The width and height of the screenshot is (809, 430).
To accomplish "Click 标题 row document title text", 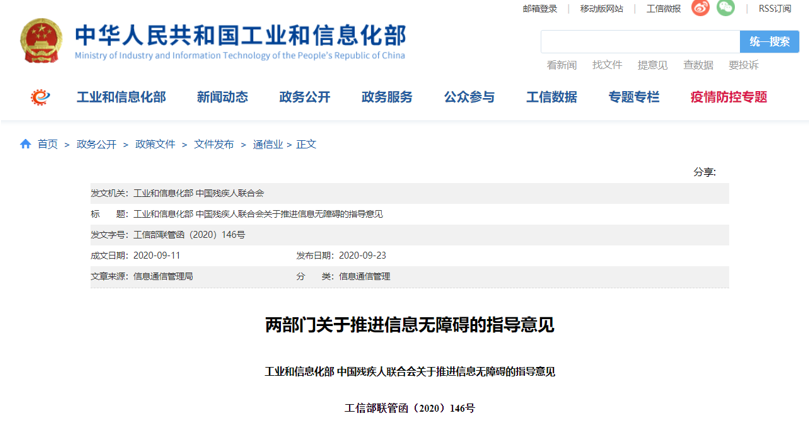I will [x=258, y=214].
